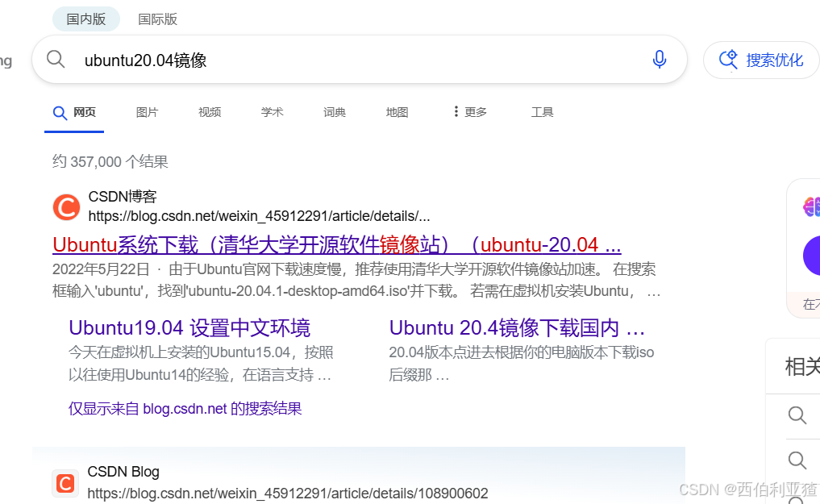Viewport: 820px width, 504px height.
Task: Click the CSDN博客 logo icon
Action: pos(66,207)
